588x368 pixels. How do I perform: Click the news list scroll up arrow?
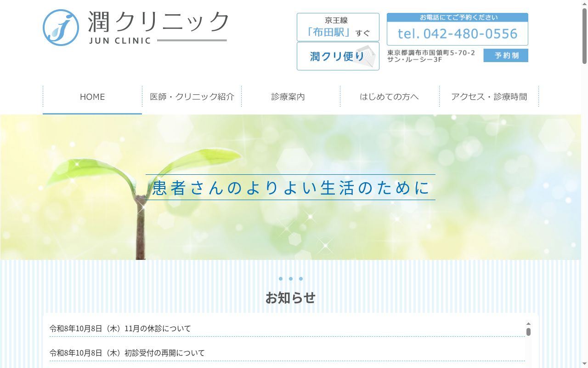[528, 324]
